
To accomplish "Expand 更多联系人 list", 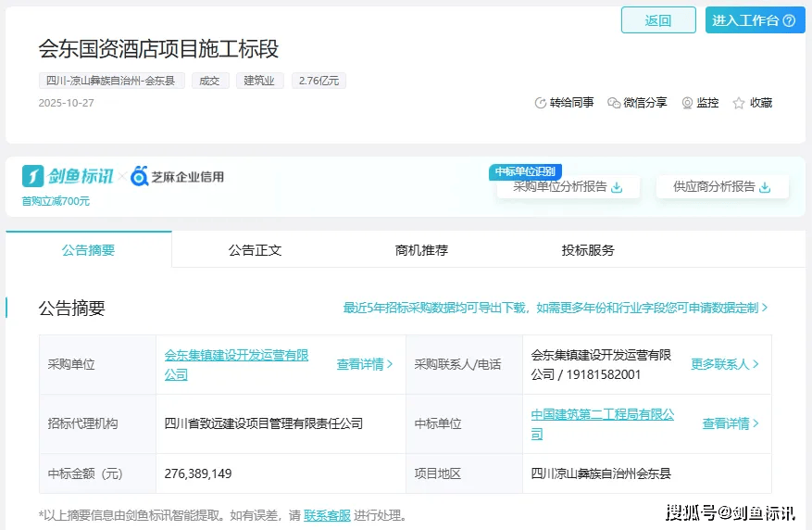I will (725, 364).
